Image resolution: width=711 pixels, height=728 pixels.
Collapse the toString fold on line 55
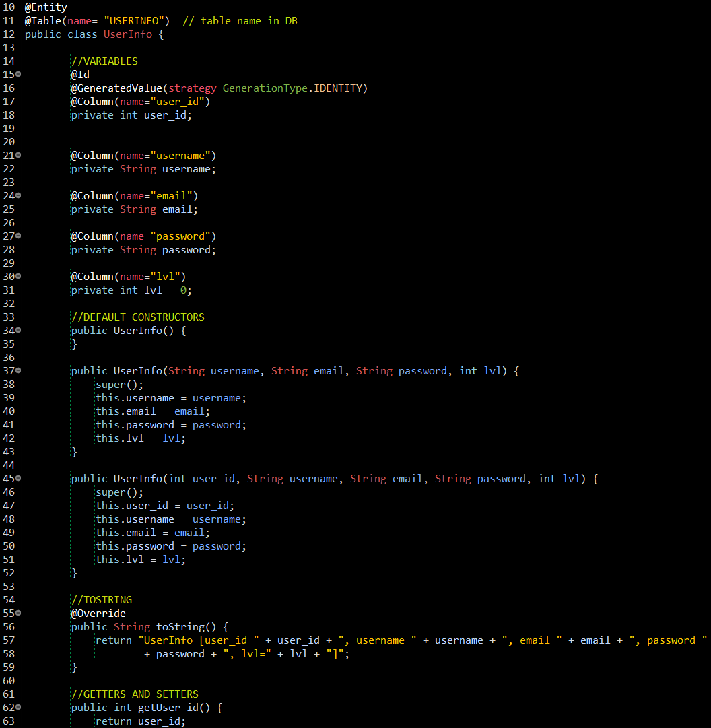18,612
